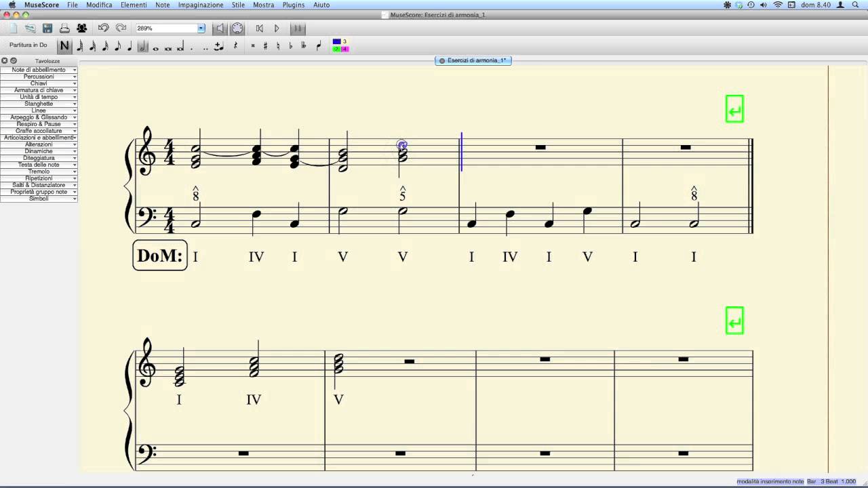Apply double sharp accidental
868x488 pixels.
253,46
